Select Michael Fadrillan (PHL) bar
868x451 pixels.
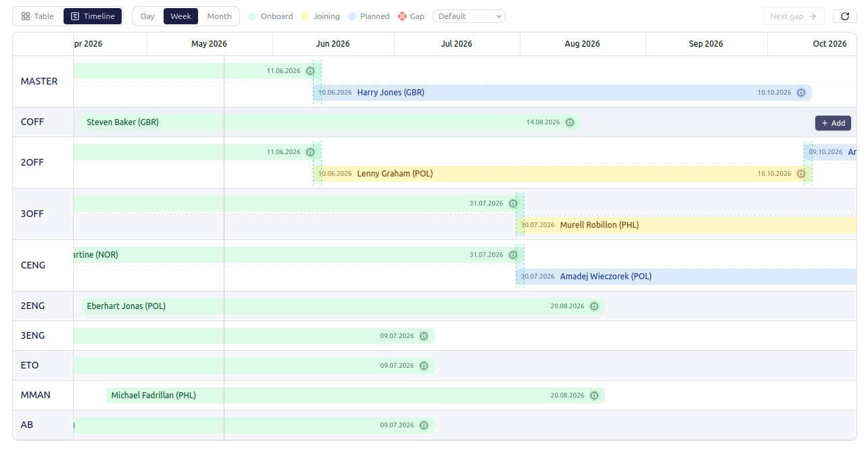click(356, 396)
